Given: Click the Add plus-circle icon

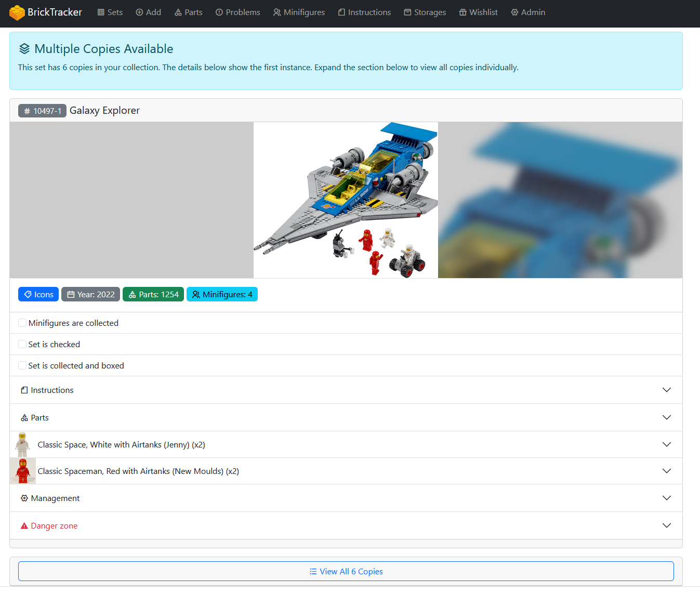Looking at the screenshot, I should 139,12.
